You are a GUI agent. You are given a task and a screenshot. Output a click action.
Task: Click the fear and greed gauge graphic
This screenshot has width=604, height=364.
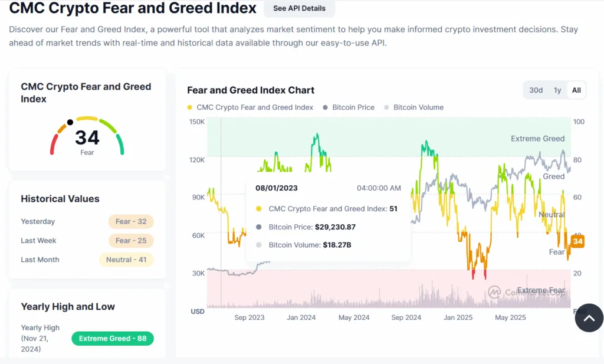click(x=87, y=137)
